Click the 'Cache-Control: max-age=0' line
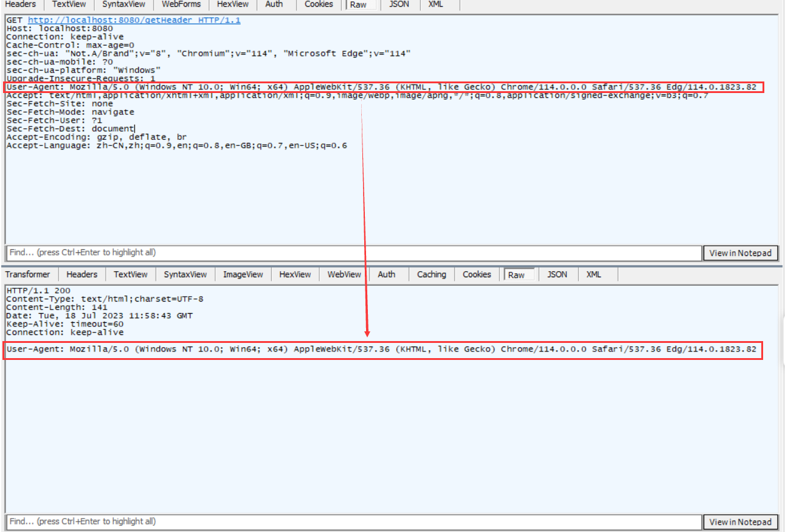Viewport: 785px width, 532px height. tap(70, 46)
